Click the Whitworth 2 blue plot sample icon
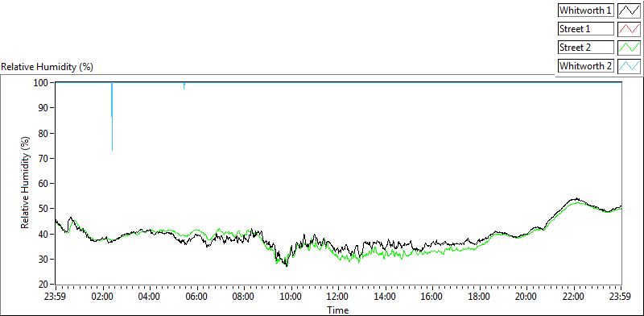This screenshot has width=644, height=316. tap(630, 65)
